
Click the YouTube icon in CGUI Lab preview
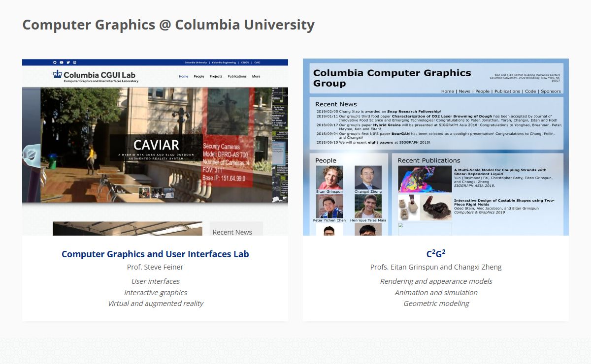point(62,62)
